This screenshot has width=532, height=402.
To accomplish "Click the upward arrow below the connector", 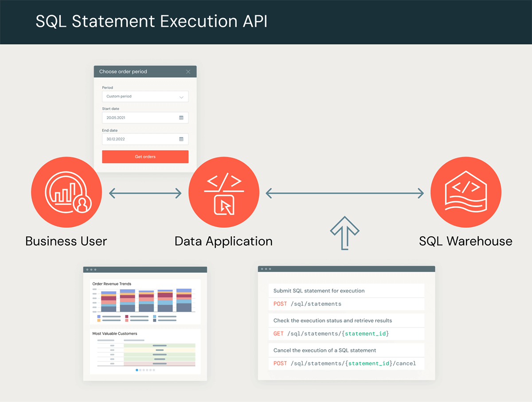I will click(x=344, y=232).
